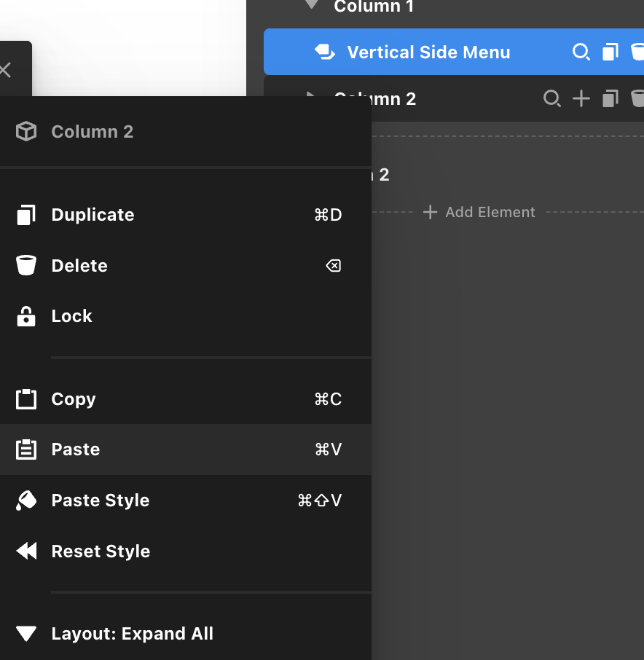Click the inspect magnifier icon on Vertical Side Menu row
644x660 pixels.
(x=581, y=52)
